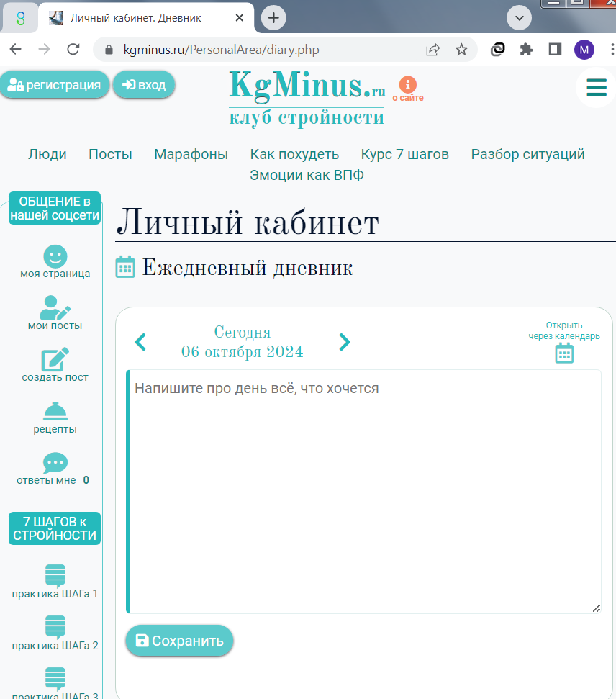Open the 'рецепты' bell-dish icon

tap(55, 412)
